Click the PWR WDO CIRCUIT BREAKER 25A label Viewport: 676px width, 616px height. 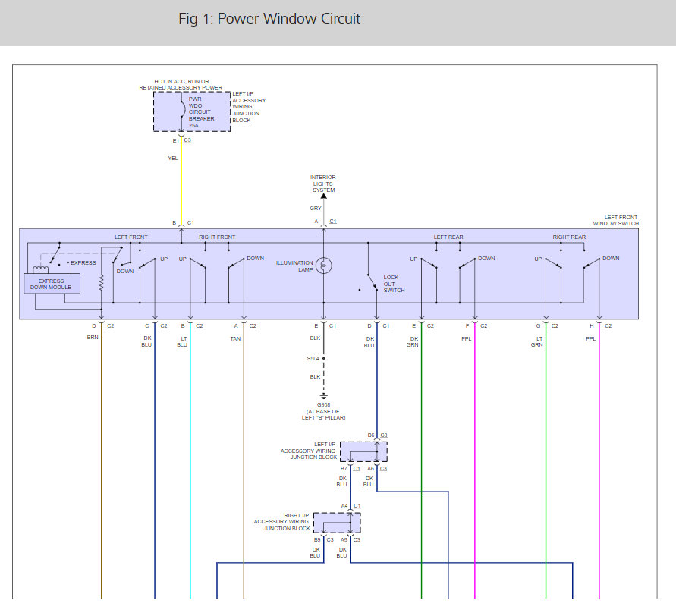[x=201, y=112]
